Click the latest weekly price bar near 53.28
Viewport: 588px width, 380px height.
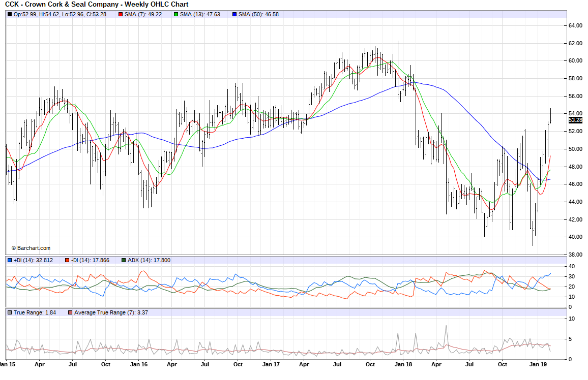(x=550, y=115)
